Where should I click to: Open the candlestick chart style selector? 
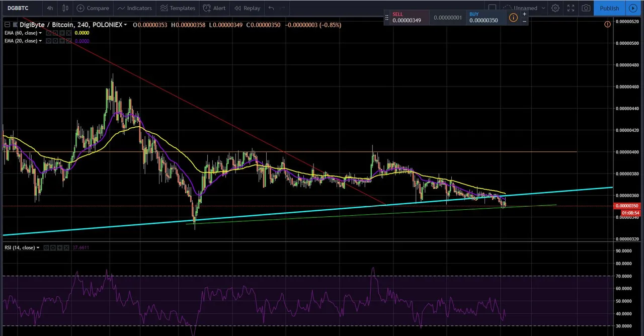(x=65, y=8)
